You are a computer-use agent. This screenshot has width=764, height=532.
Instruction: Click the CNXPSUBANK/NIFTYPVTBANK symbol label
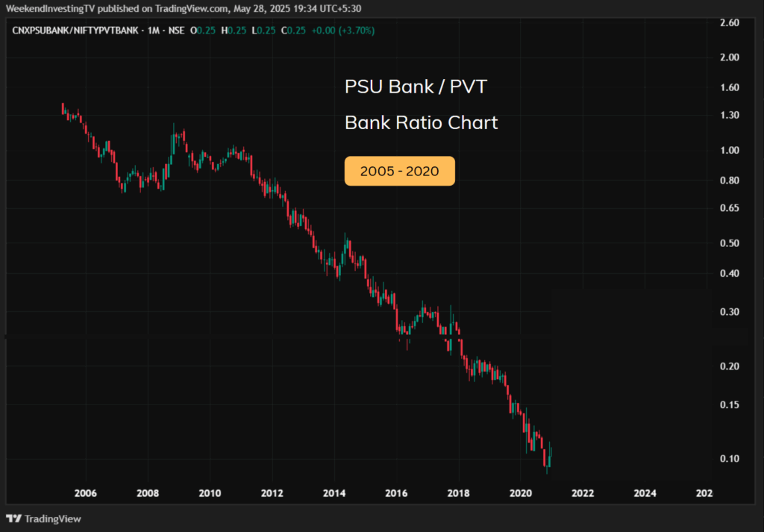[x=75, y=31]
